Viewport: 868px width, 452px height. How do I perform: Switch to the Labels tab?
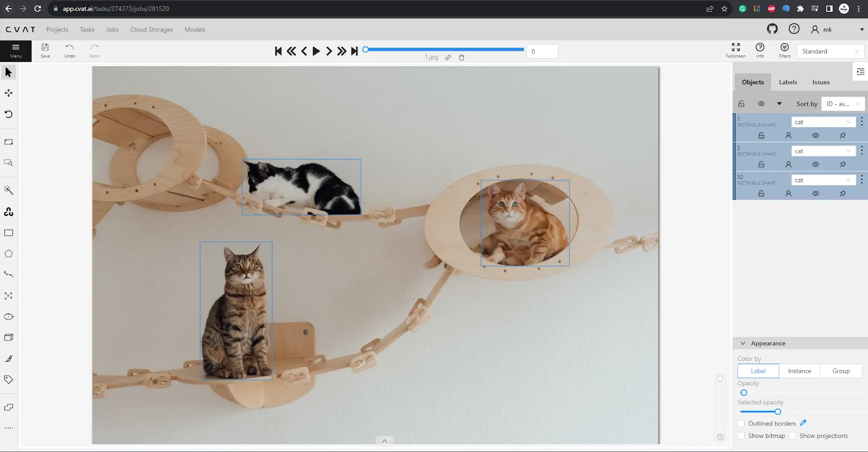[788, 82]
